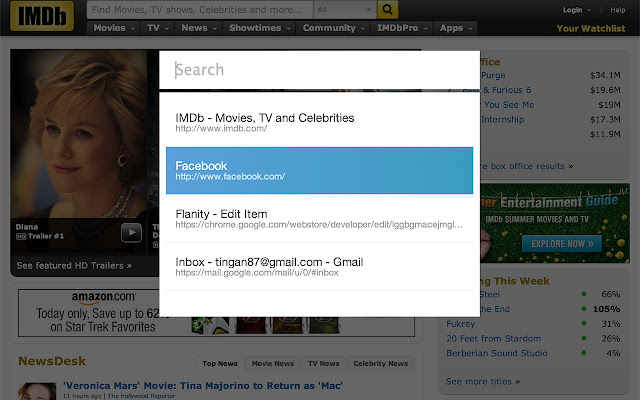Select the TV News tab
The width and height of the screenshot is (640, 400).
click(323, 364)
